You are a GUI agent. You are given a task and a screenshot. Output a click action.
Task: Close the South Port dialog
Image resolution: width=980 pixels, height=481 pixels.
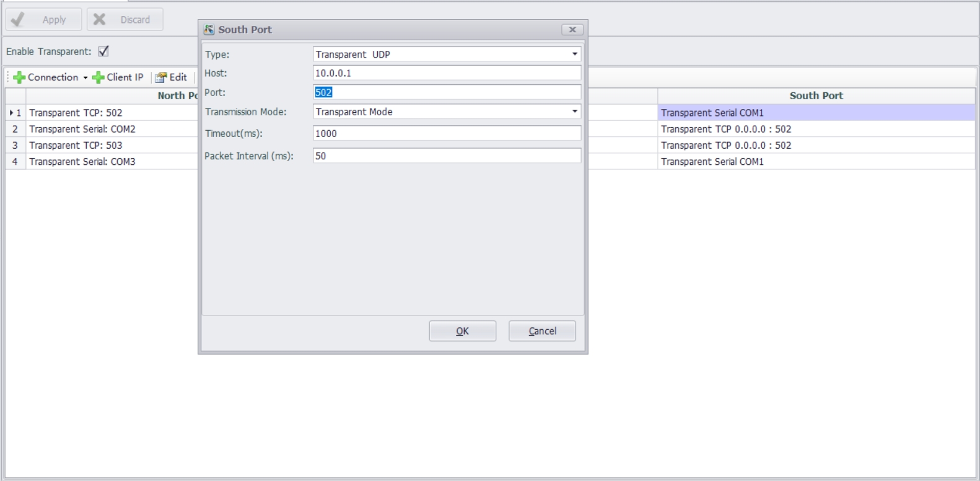click(572, 30)
